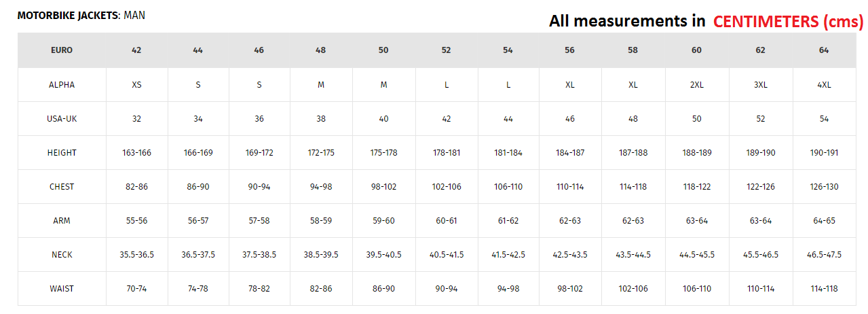Select the EURO header cell
Image resolution: width=868 pixels, height=314 pixels.
tap(62, 50)
